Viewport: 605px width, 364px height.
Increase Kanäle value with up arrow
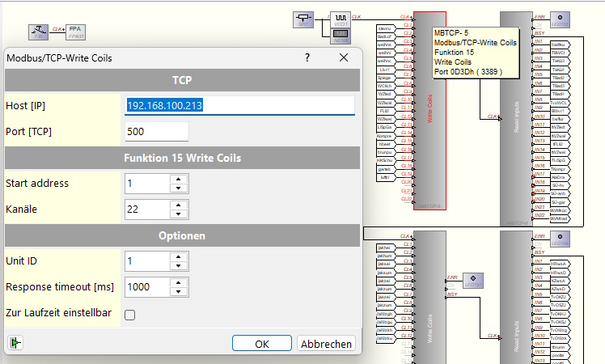point(178,205)
